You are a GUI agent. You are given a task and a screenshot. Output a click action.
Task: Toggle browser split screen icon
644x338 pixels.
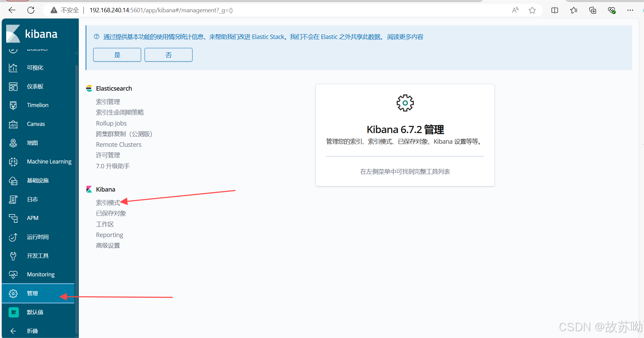(x=555, y=10)
